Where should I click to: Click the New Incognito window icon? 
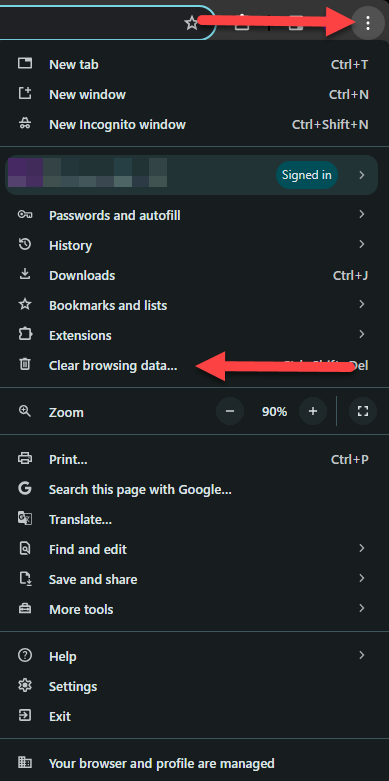(24, 124)
